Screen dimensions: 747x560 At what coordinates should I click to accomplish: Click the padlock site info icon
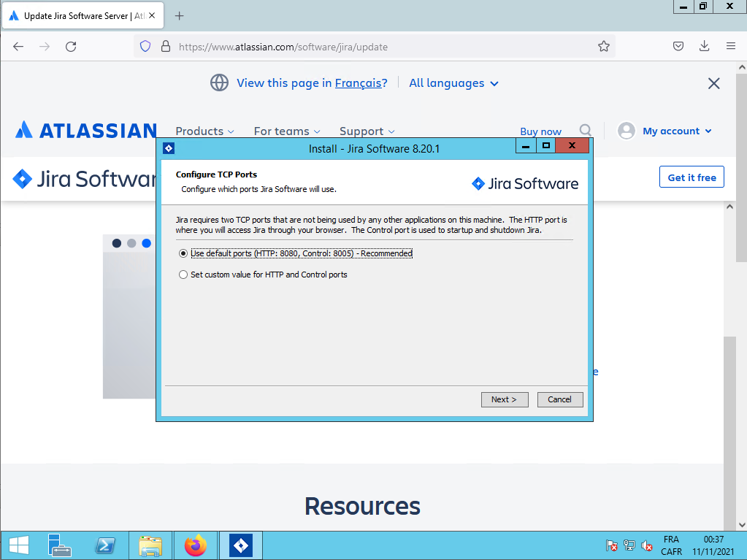[x=166, y=46]
